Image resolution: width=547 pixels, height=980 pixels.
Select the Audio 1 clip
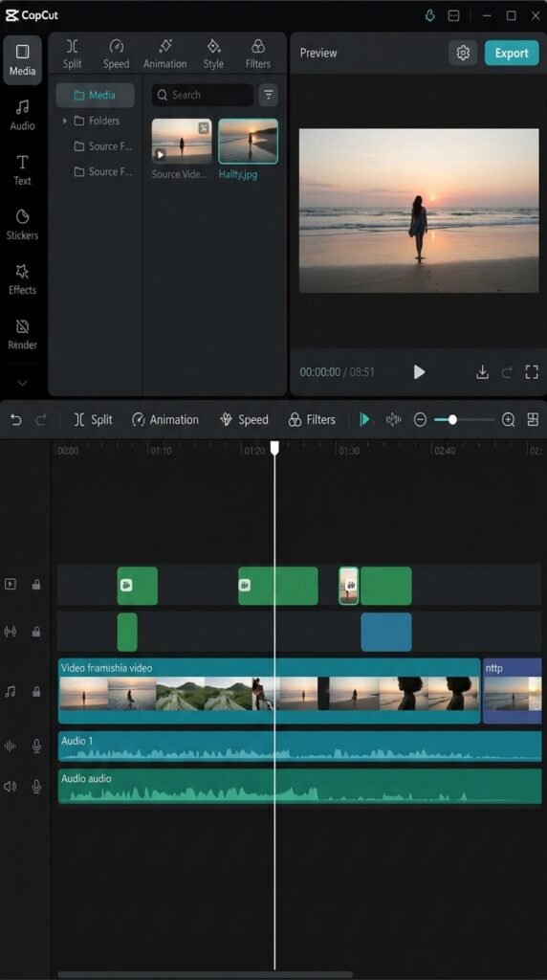299,746
